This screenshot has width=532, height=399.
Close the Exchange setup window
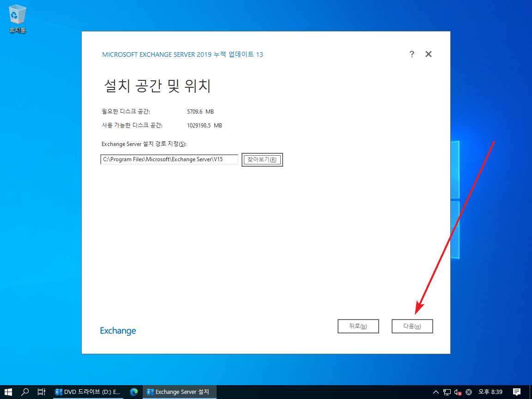pyautogui.click(x=429, y=54)
